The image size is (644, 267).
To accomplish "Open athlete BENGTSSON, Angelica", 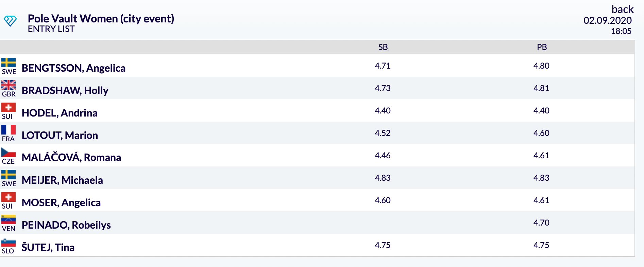I will (x=73, y=68).
